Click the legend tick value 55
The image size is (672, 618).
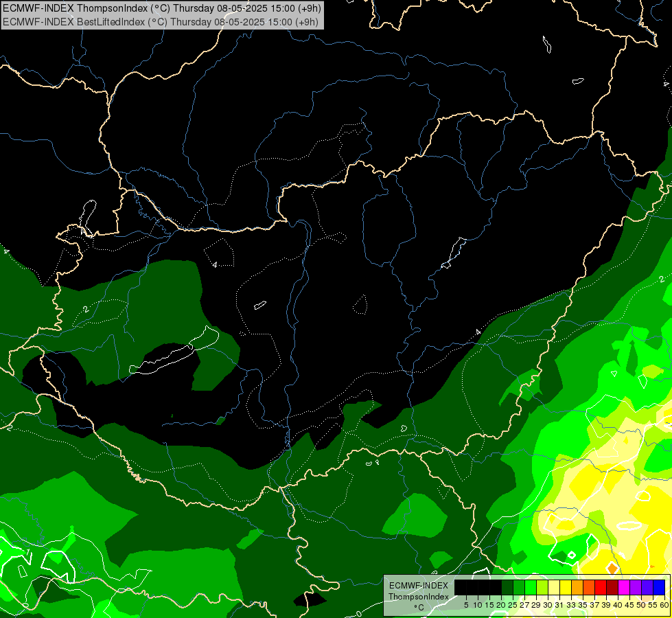click(653, 605)
